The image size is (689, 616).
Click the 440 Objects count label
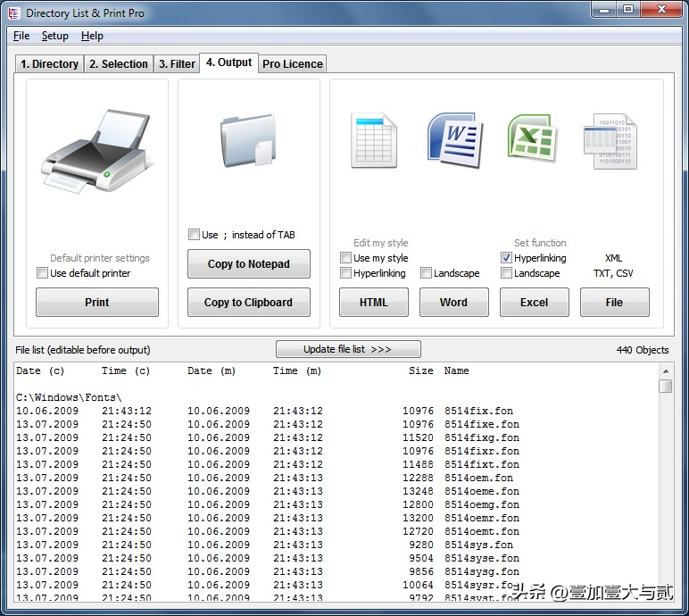643,350
